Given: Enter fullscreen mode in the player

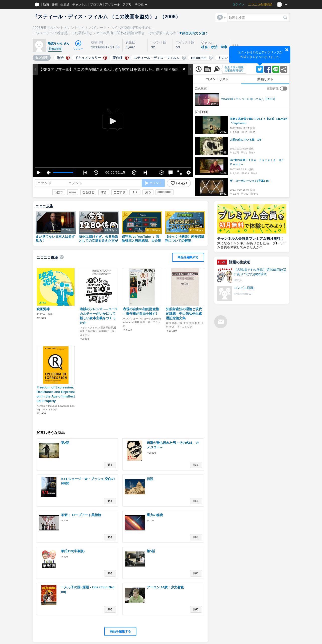Looking at the screenshot, I should 180,173.
